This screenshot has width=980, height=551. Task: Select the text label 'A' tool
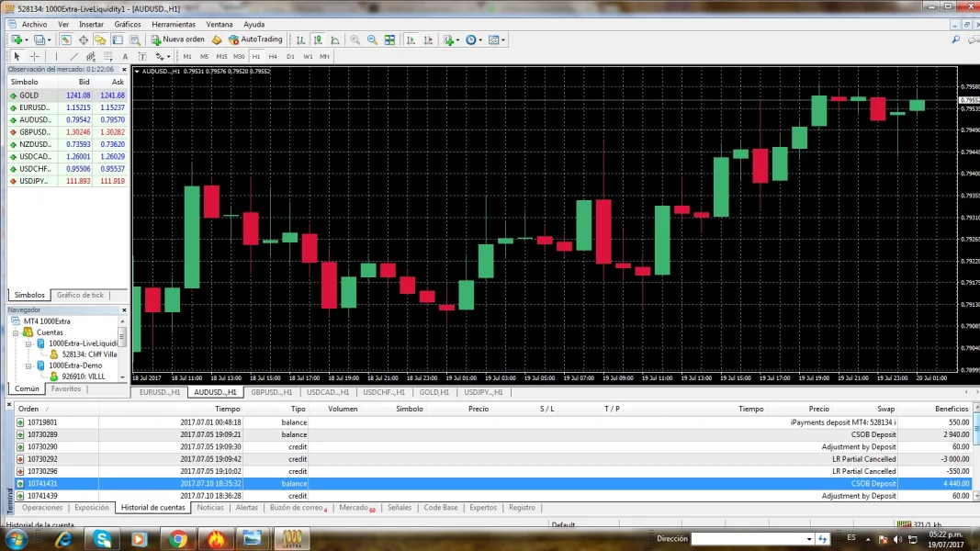click(125, 57)
